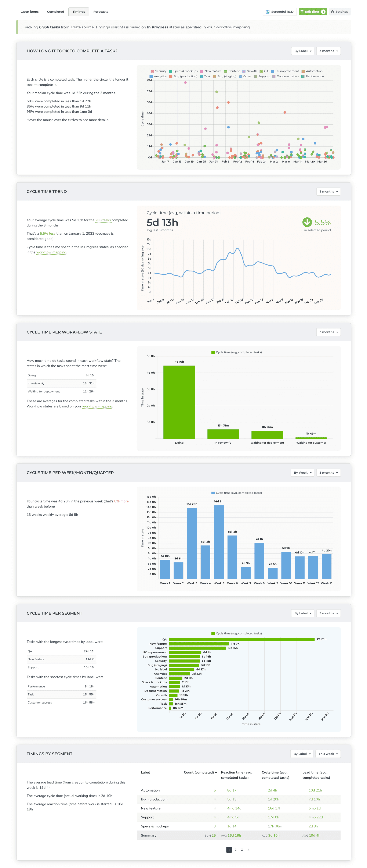Open the By Week dropdown

pyautogui.click(x=302, y=473)
